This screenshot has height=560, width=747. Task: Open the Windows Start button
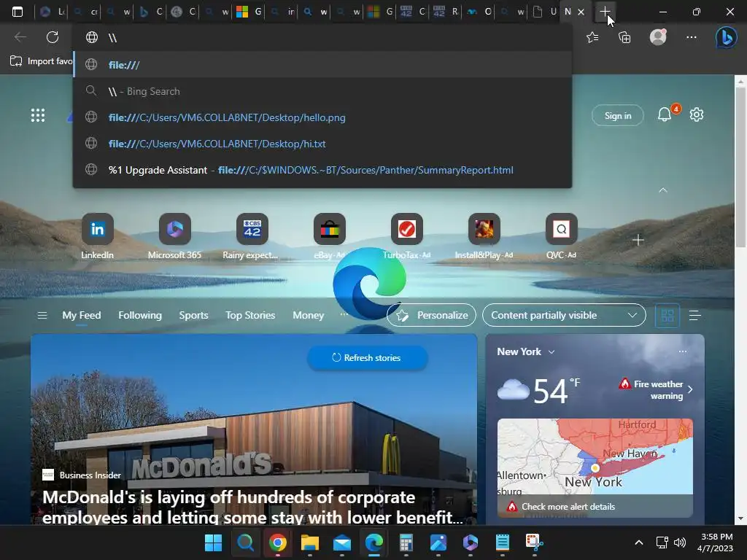tap(213, 542)
